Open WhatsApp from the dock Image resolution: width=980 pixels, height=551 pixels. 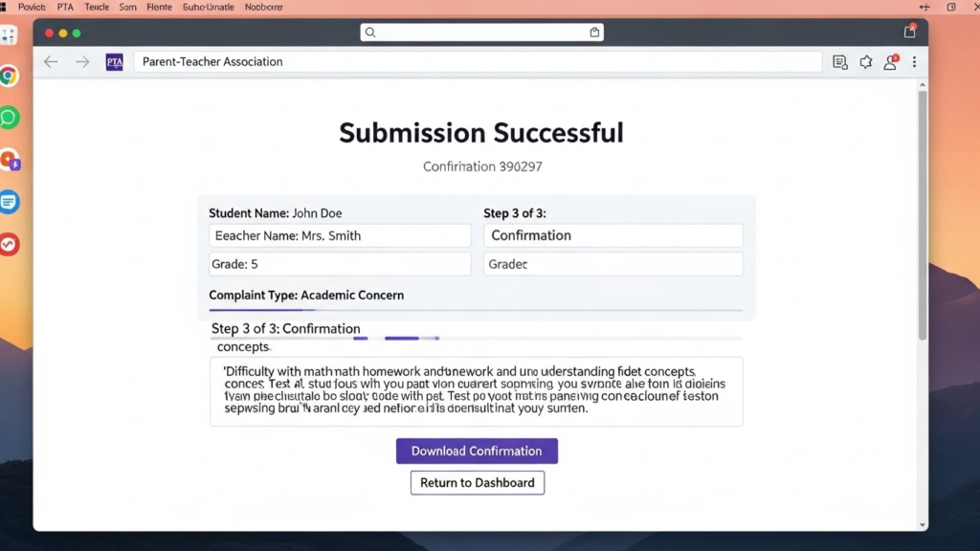11,118
